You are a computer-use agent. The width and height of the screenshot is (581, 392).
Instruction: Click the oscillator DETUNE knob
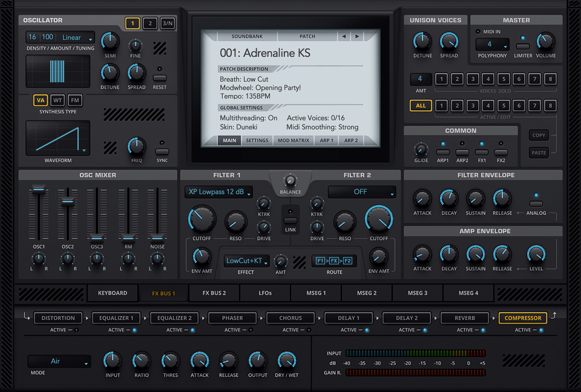pyautogui.click(x=110, y=73)
